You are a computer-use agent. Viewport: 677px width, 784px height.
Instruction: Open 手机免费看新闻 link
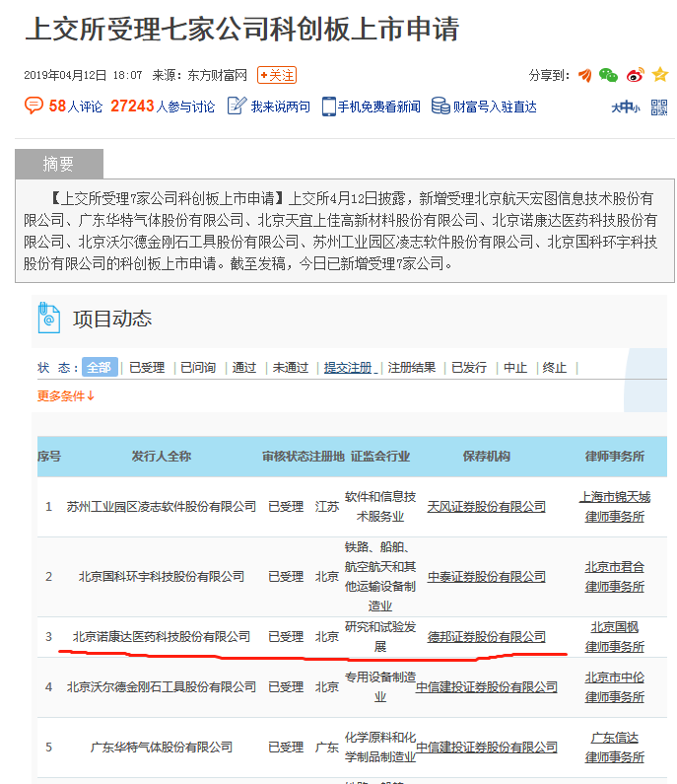coord(378,107)
